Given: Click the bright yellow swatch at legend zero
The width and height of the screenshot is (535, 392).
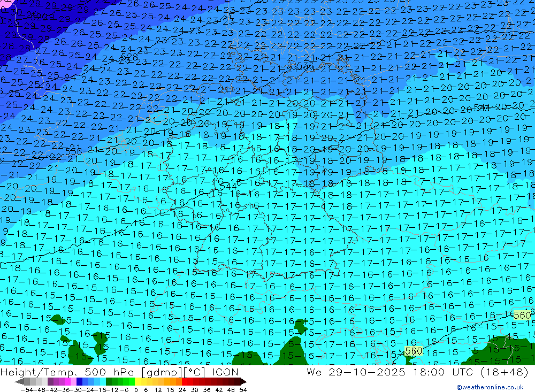Looking at the screenshot, I should [138, 381].
